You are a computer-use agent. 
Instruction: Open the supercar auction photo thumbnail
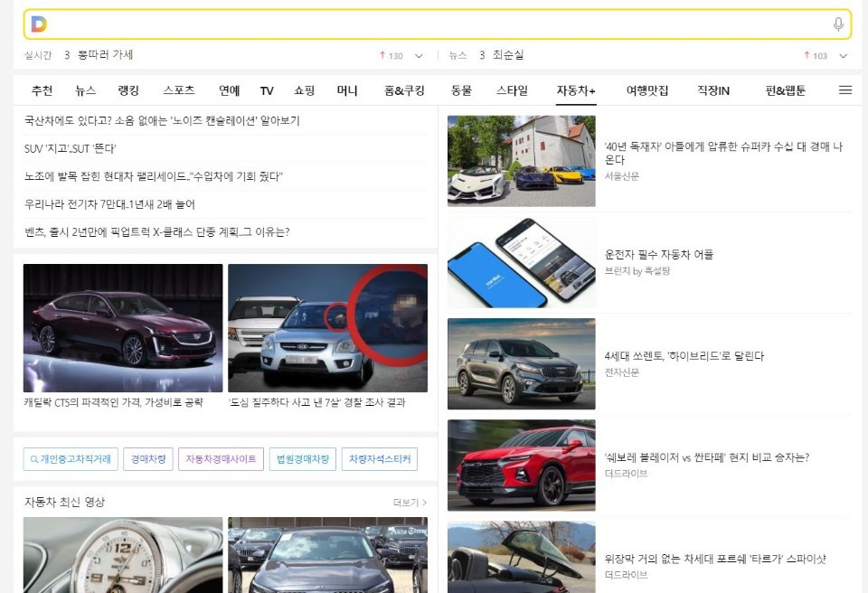(522, 161)
